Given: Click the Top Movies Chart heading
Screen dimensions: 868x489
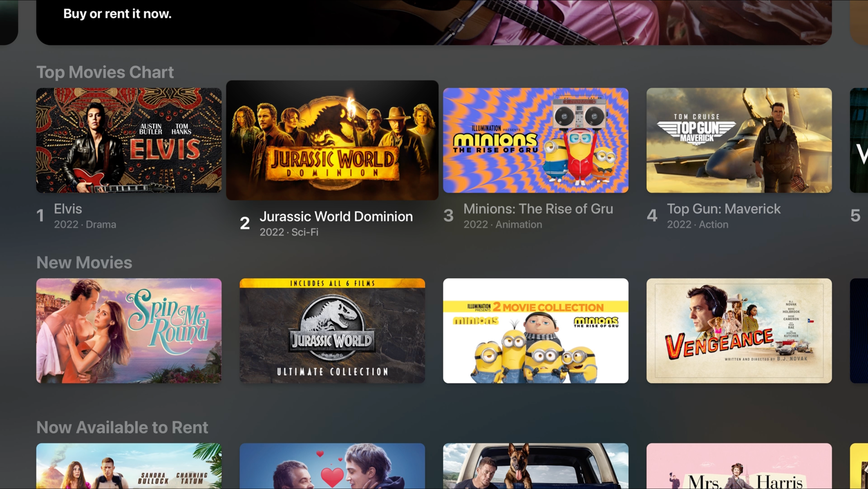Looking at the screenshot, I should pos(105,72).
